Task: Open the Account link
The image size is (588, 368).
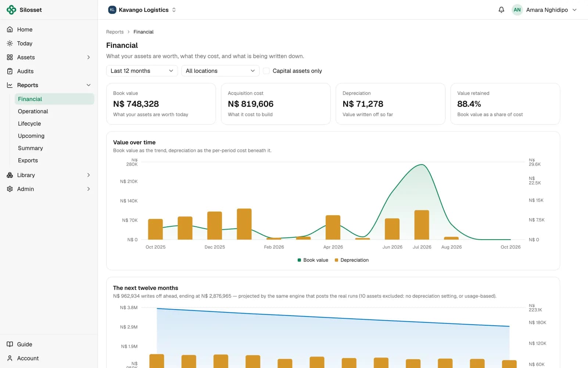Action: coord(49,358)
